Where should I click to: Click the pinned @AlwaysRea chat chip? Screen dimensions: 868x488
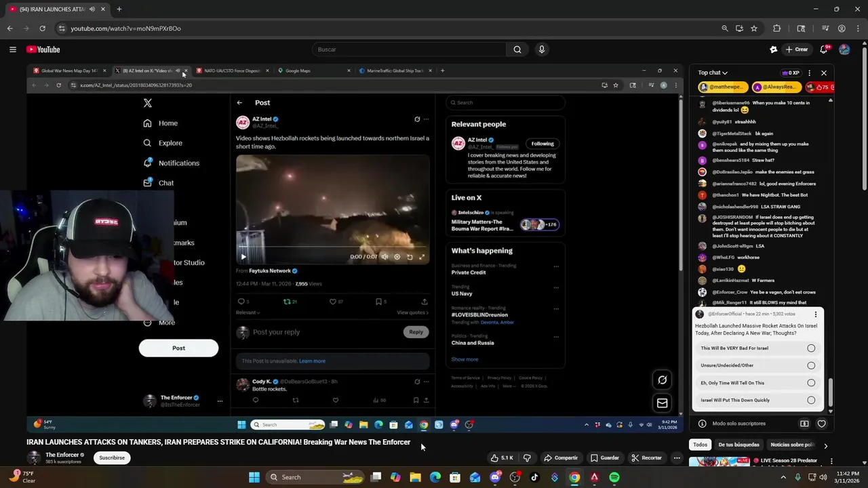[x=777, y=87]
